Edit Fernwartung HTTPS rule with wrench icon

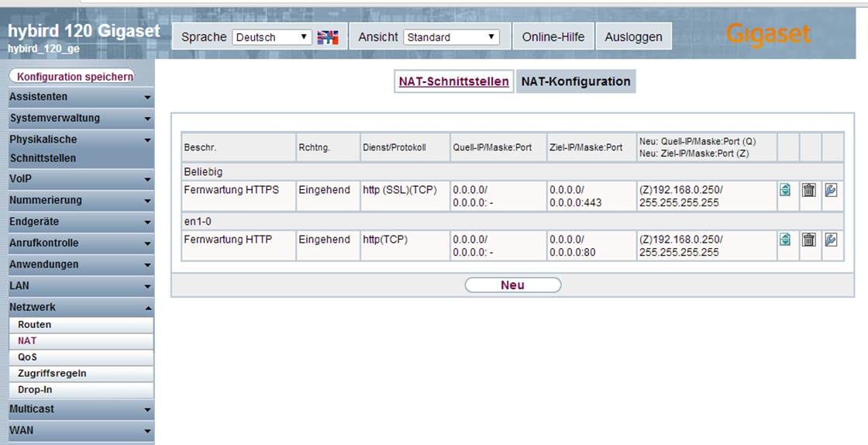tap(830, 190)
